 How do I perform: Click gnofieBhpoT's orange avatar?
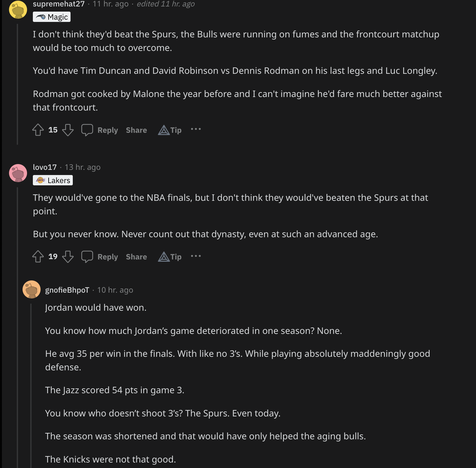coord(32,289)
